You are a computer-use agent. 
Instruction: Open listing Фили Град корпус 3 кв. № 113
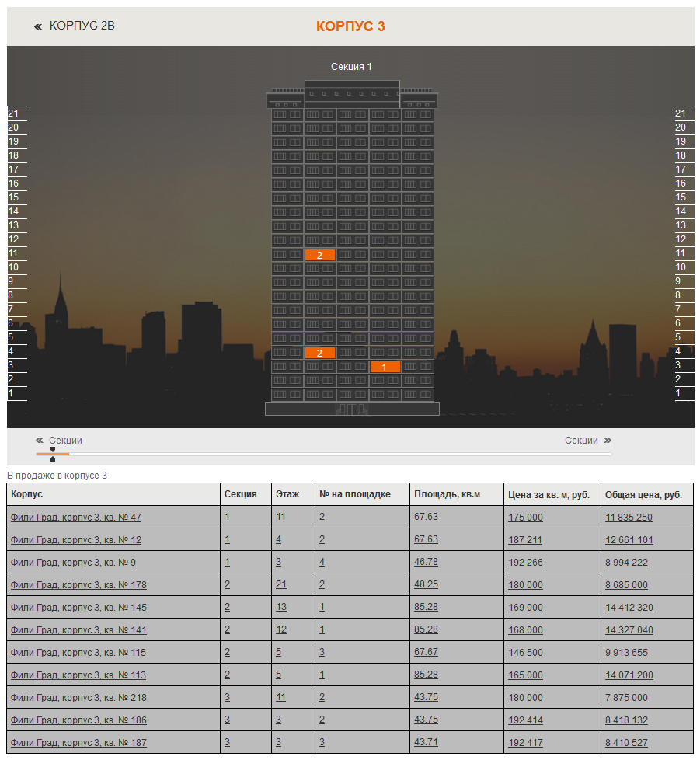pos(78,675)
